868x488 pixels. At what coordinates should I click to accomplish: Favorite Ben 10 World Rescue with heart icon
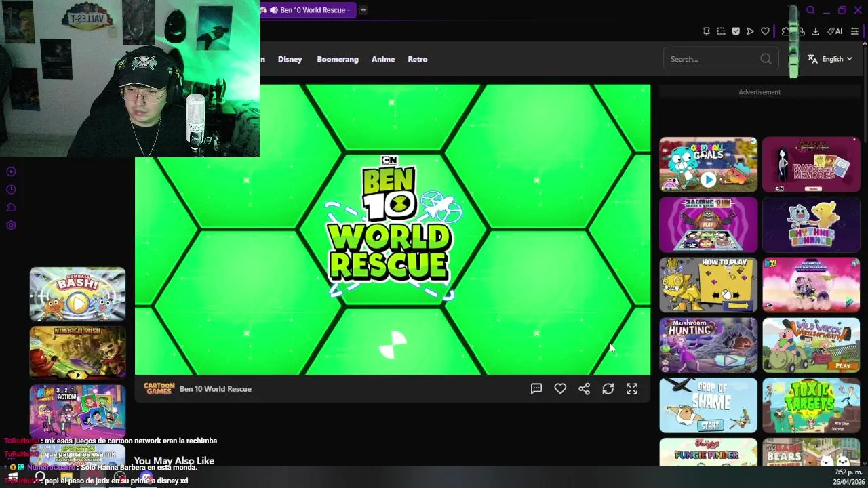[560, 389]
